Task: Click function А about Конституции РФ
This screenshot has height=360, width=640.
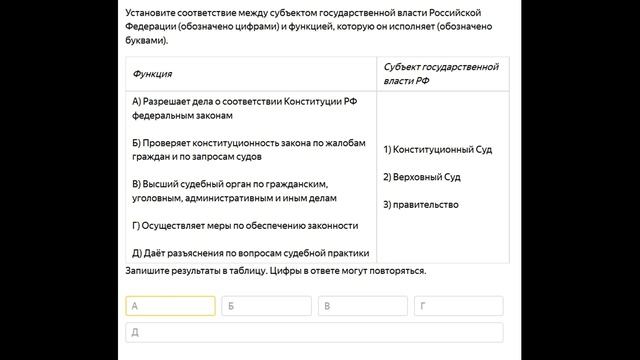Action: (x=244, y=109)
